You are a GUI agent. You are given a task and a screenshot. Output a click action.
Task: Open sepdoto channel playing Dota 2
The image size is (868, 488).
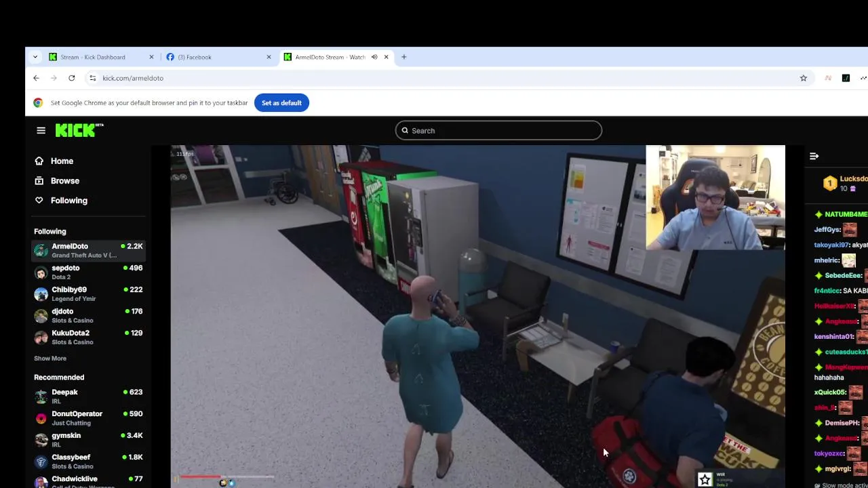pos(88,272)
